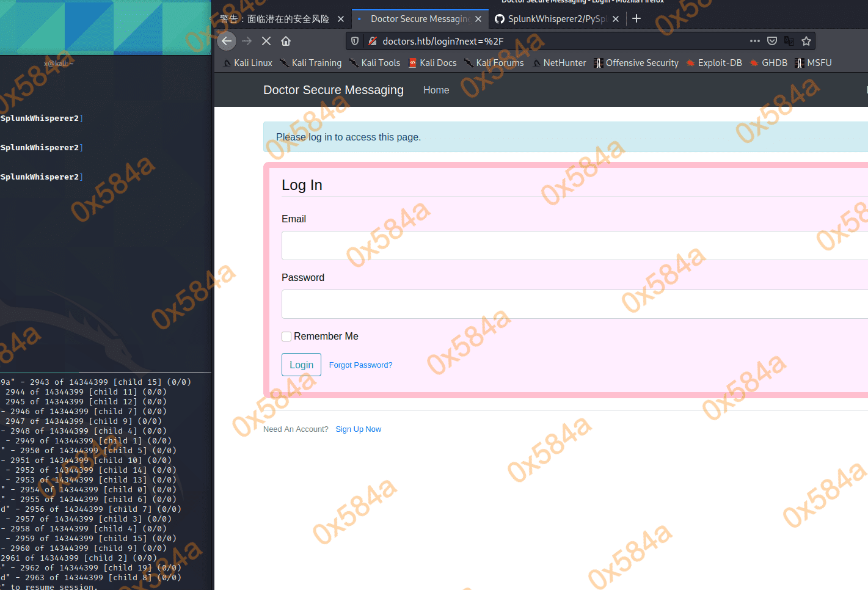This screenshot has height=590, width=868.
Task: Save page to Pocket icon
Action: (772, 41)
